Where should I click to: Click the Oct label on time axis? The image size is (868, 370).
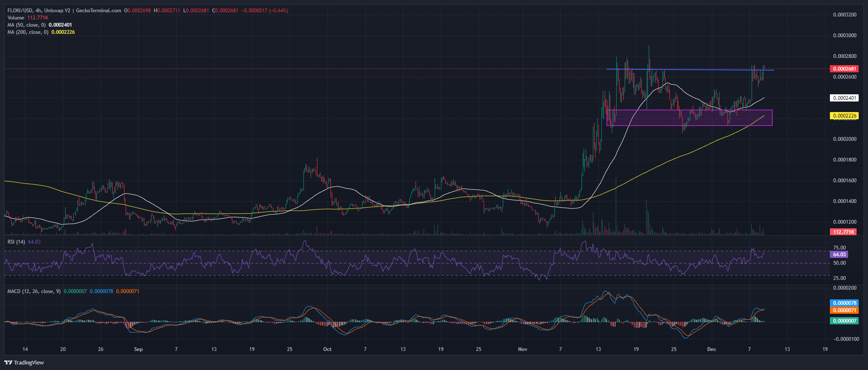click(327, 349)
